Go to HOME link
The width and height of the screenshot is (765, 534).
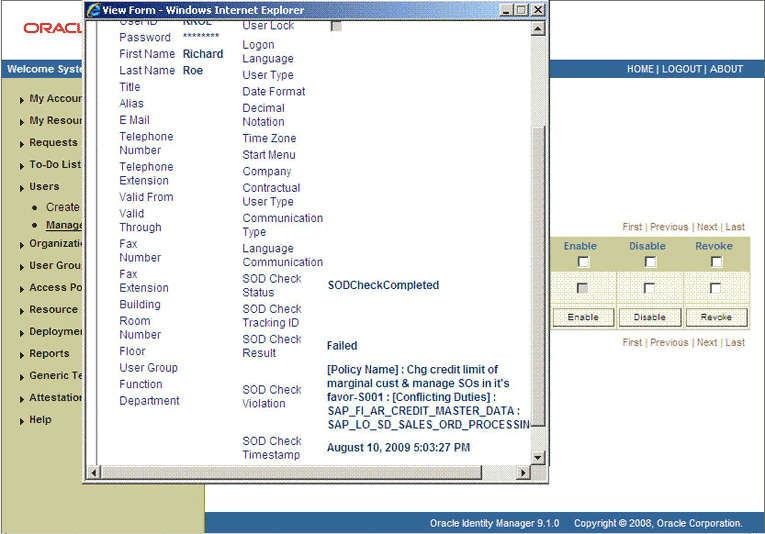click(x=640, y=69)
